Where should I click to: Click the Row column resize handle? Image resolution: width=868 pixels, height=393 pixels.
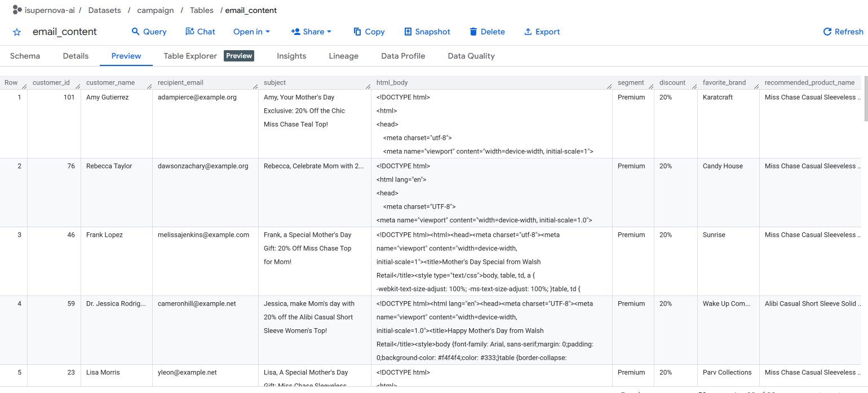point(24,86)
